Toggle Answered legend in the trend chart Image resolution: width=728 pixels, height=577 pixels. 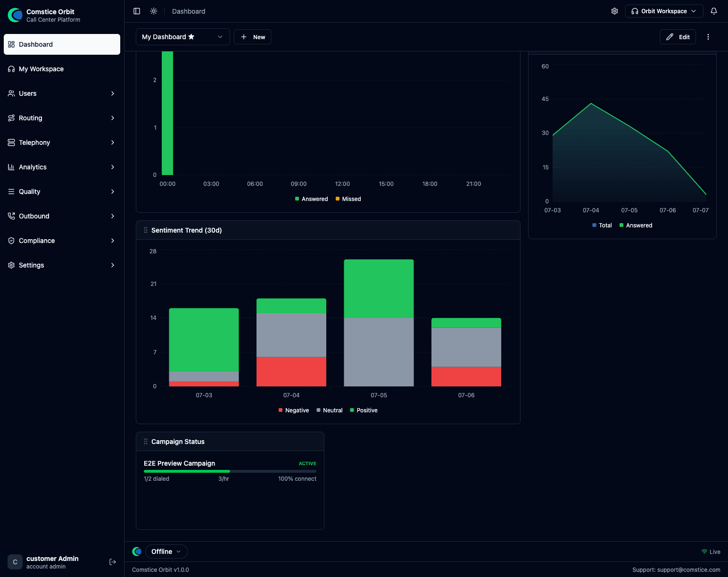point(636,226)
